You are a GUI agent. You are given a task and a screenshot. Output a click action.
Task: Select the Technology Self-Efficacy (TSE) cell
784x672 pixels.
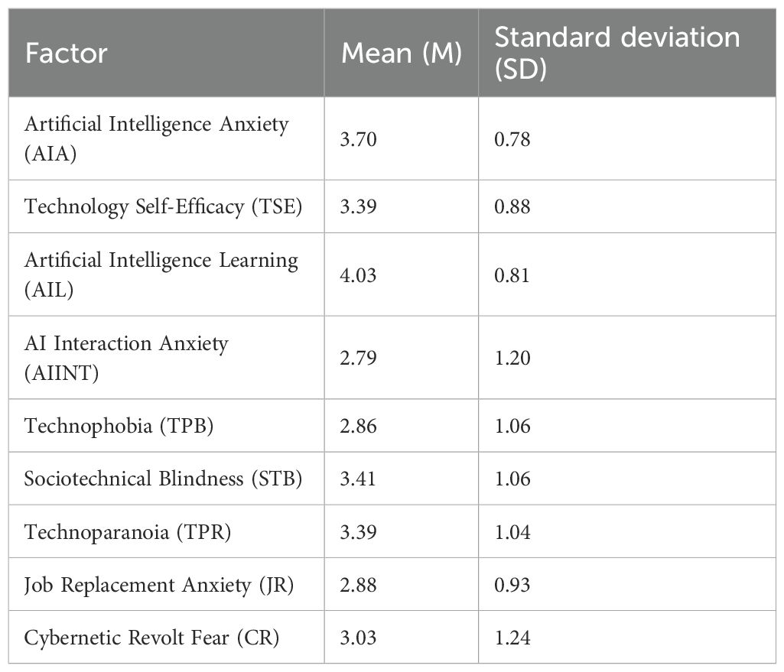[x=163, y=206]
